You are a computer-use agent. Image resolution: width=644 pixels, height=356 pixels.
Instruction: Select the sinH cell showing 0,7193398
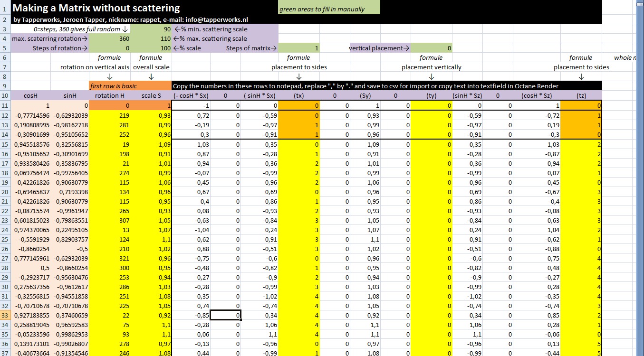click(x=69, y=192)
